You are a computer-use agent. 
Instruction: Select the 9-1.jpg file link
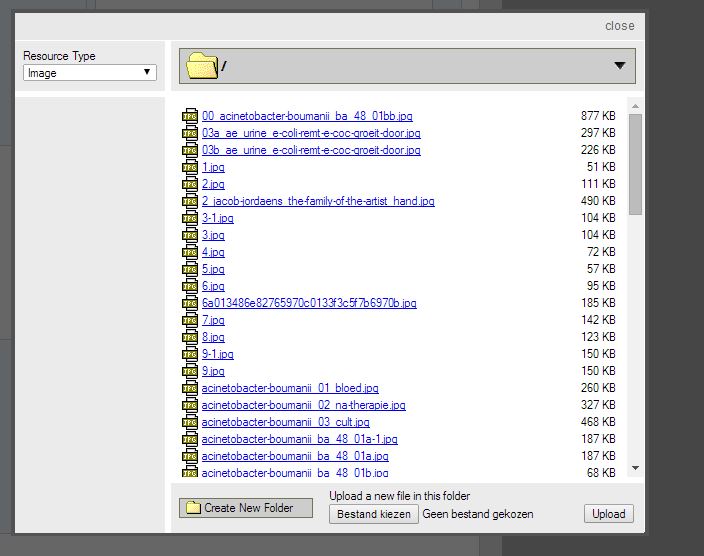[218, 354]
